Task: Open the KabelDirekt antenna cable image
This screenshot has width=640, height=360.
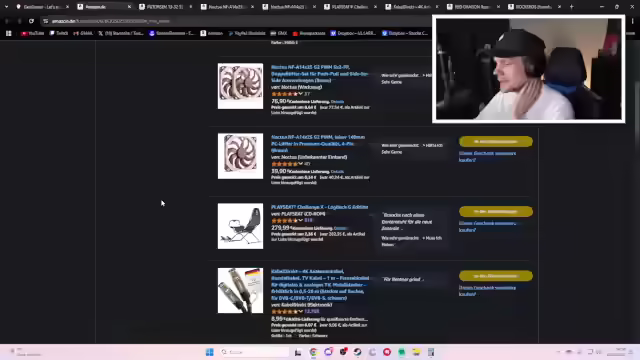Action: click(240, 291)
